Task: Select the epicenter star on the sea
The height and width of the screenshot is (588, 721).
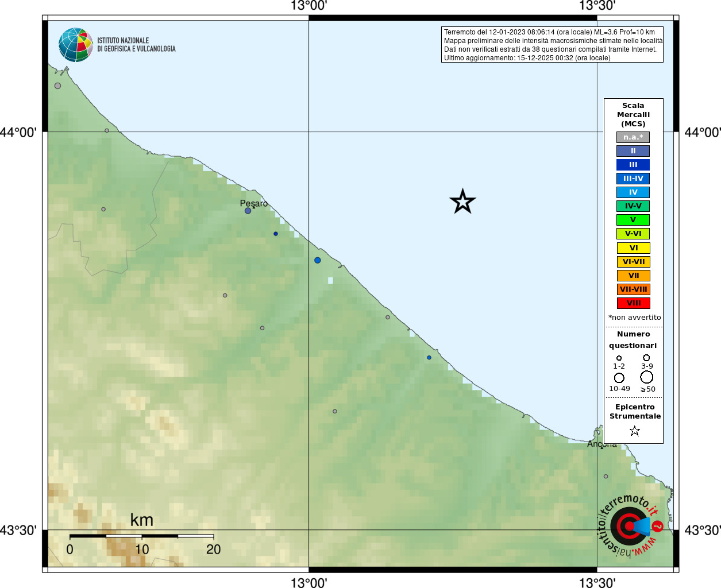Action: click(462, 202)
